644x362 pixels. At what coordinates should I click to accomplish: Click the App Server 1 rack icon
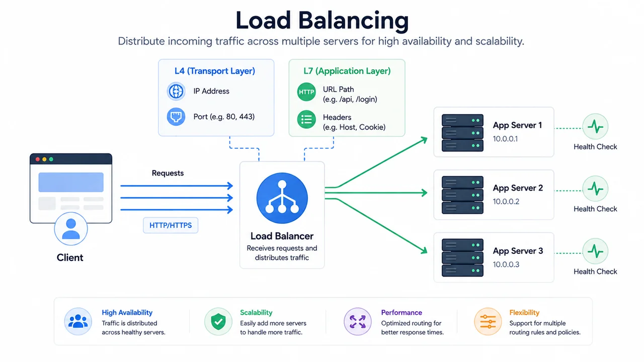(462, 133)
